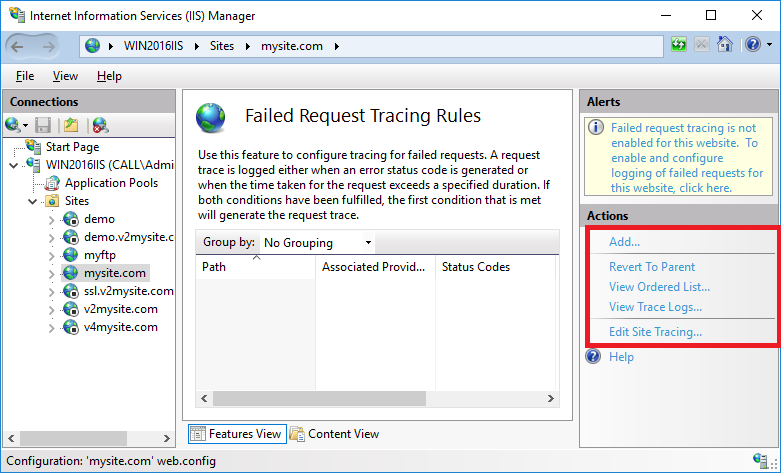Viewport: 781px width, 473px height.
Task: Expand the mysite.com site node
Action: (x=52, y=273)
